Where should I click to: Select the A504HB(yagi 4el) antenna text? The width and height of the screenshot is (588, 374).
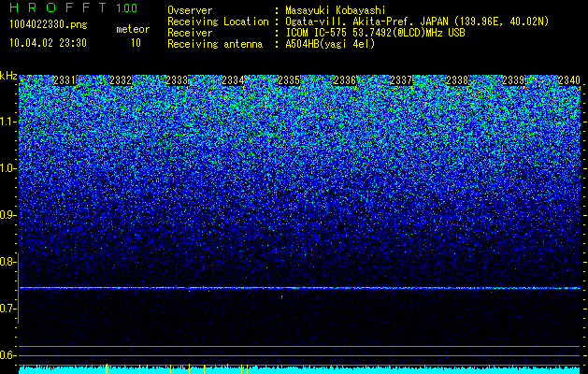pos(330,44)
